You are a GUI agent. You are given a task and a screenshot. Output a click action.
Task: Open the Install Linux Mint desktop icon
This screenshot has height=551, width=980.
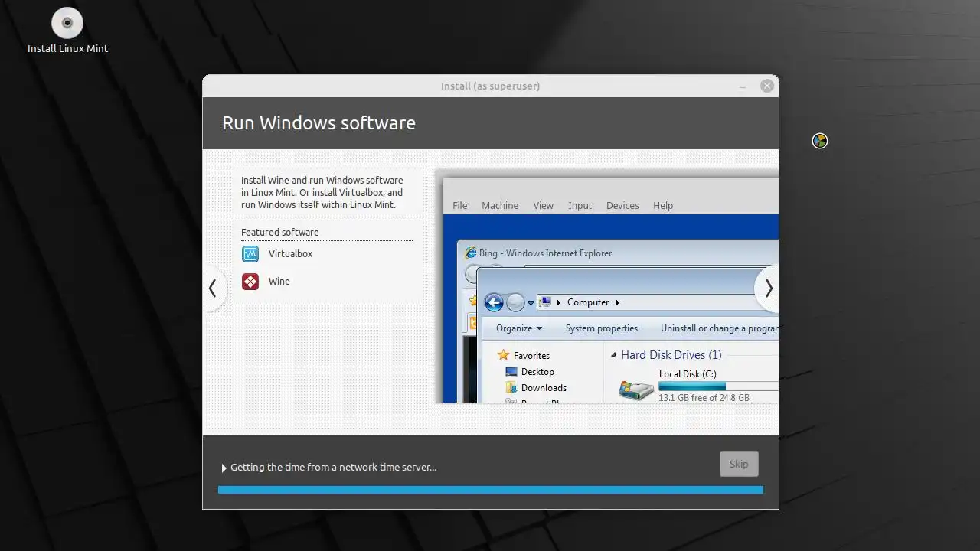coord(67,31)
